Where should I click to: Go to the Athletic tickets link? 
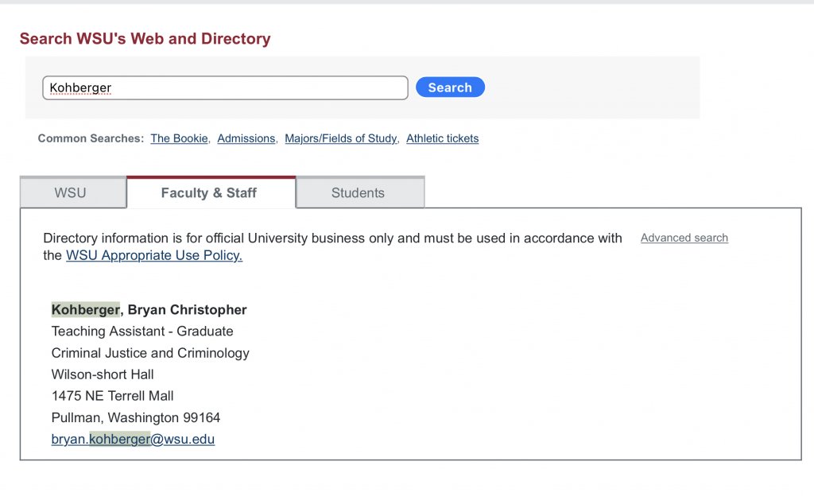(442, 138)
